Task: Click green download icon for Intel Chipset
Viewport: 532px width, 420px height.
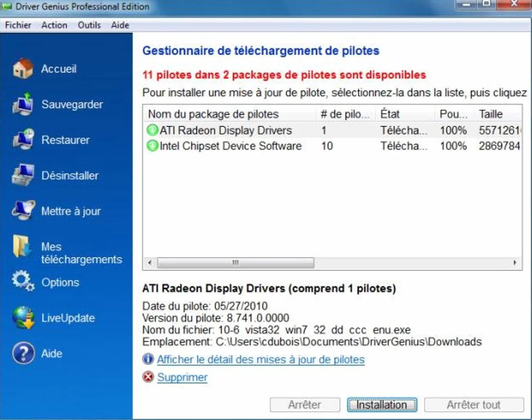Action: 152,146
